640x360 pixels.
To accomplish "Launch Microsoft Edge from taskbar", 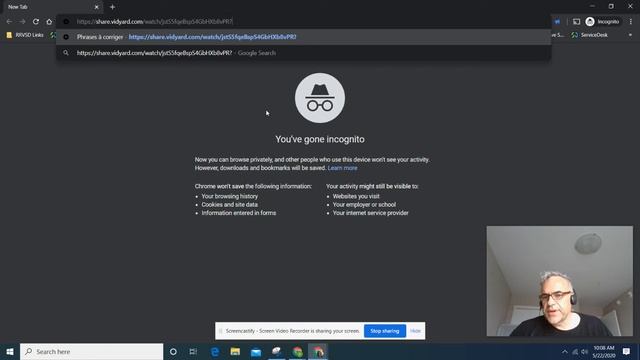I will coord(215,352).
